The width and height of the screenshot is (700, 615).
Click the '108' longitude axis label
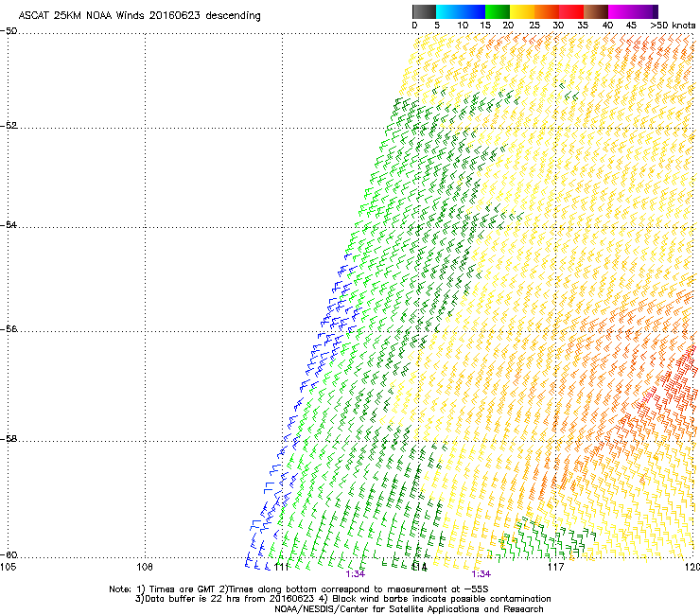click(x=145, y=567)
